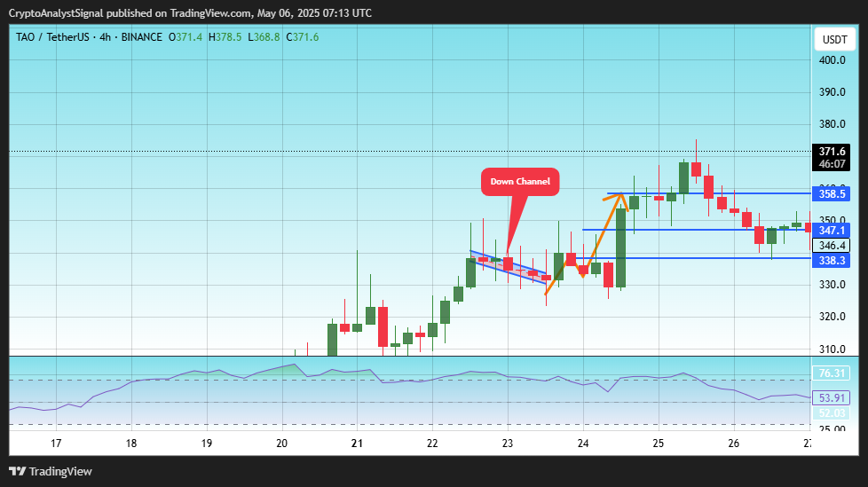868x487 pixels.
Task: Click the USDT currency button
Action: click(834, 39)
